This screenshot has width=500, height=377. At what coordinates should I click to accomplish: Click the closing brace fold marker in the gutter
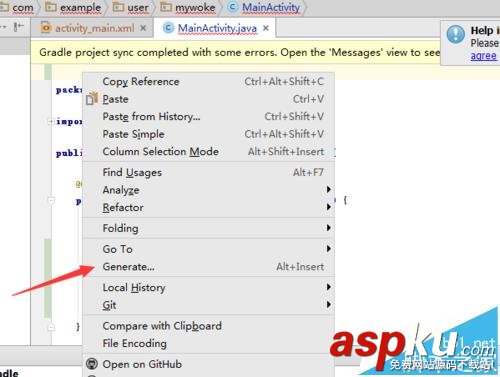click(51, 327)
